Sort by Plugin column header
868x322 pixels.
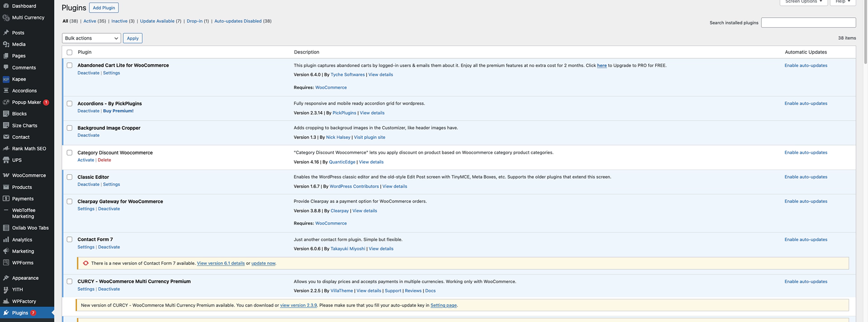85,52
